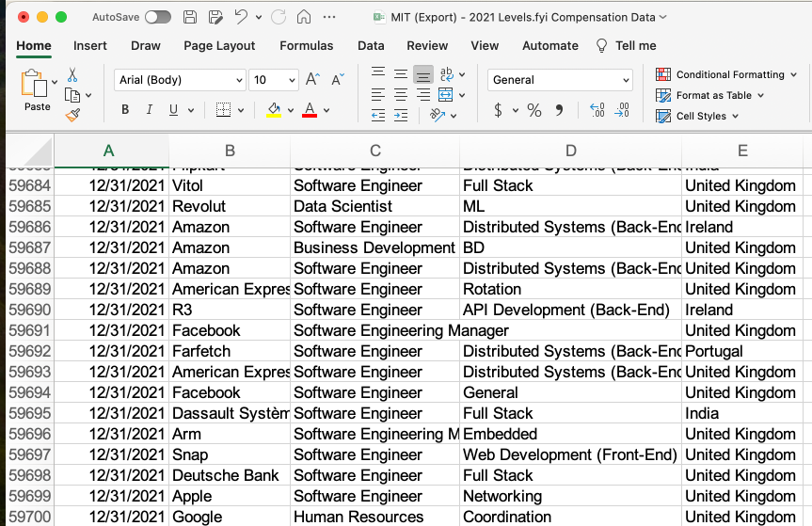Click the Decrease Decimal icon

coord(622,110)
